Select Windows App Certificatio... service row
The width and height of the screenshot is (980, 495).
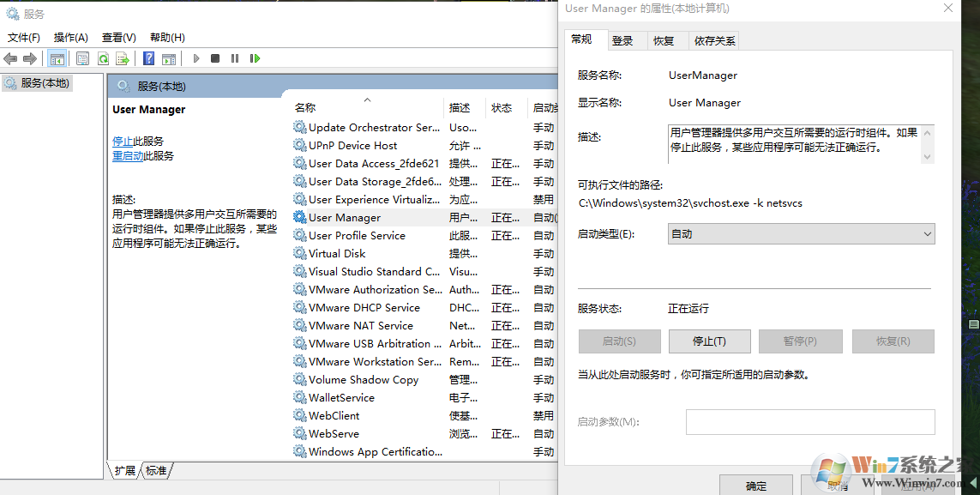click(425, 452)
